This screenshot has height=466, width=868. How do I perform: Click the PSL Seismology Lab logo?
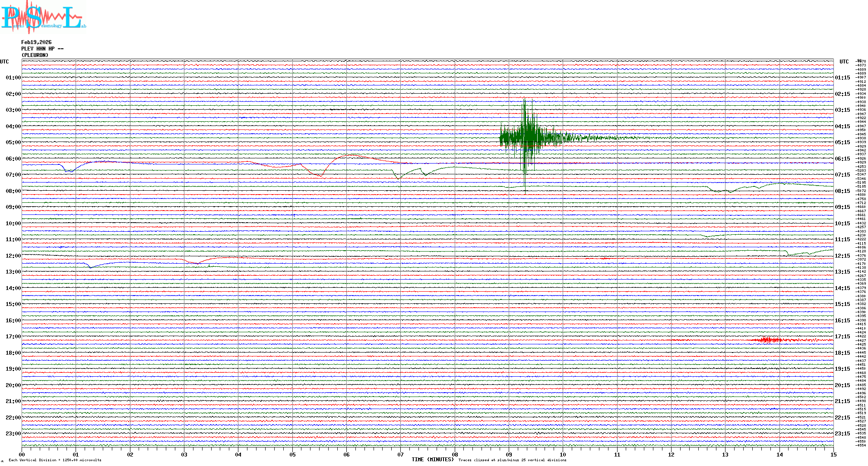43,17
